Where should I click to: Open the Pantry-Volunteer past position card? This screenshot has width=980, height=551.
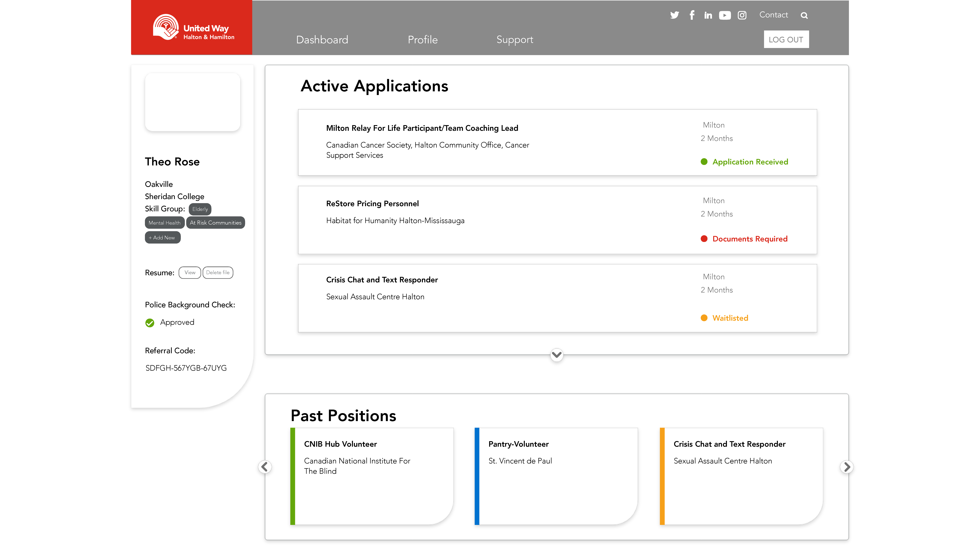(x=556, y=476)
